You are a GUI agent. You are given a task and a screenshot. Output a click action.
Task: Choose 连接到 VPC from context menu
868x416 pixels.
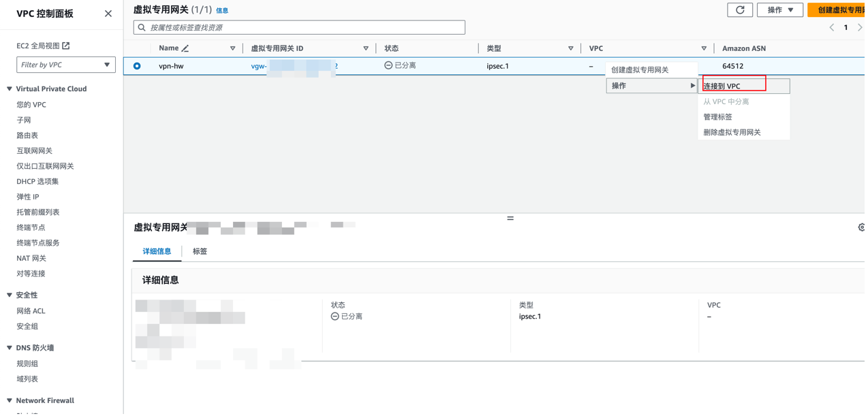pyautogui.click(x=722, y=86)
